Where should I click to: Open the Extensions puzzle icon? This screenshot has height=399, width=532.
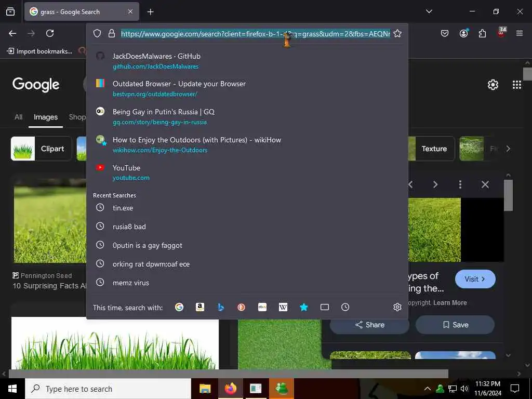pos(482,33)
